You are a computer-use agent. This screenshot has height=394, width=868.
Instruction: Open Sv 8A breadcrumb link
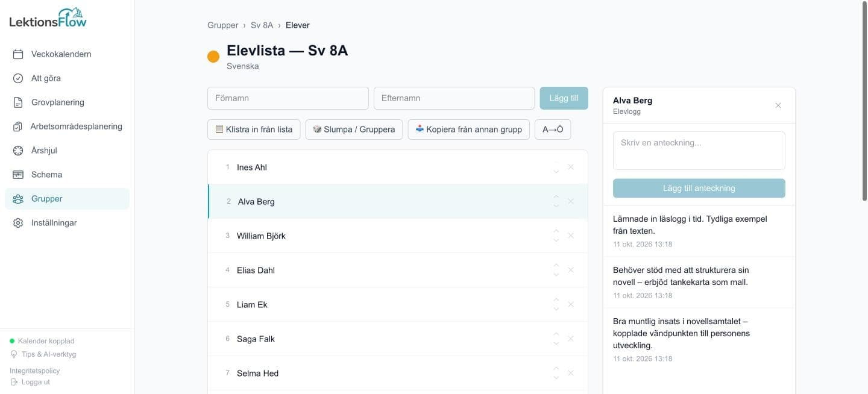pos(262,25)
